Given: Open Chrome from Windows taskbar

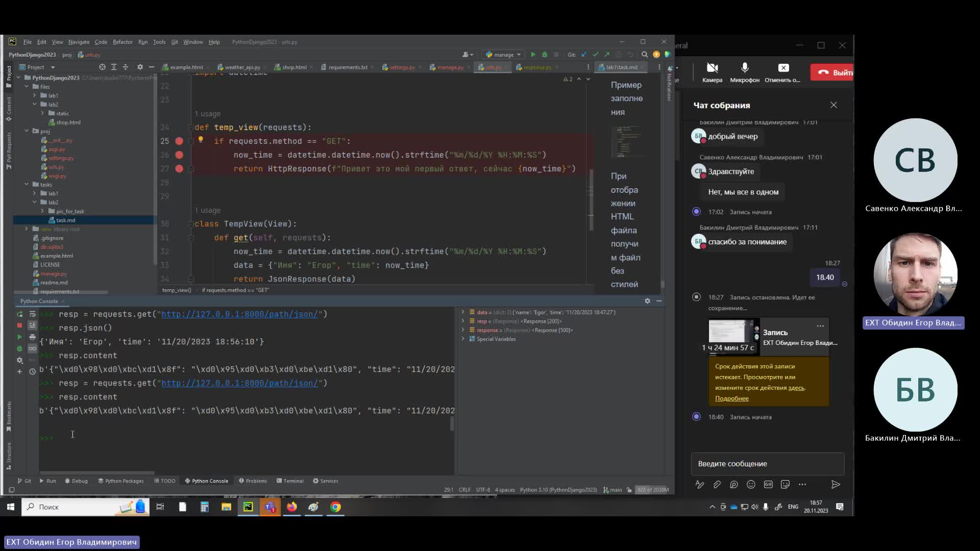Looking at the screenshot, I should 336,507.
